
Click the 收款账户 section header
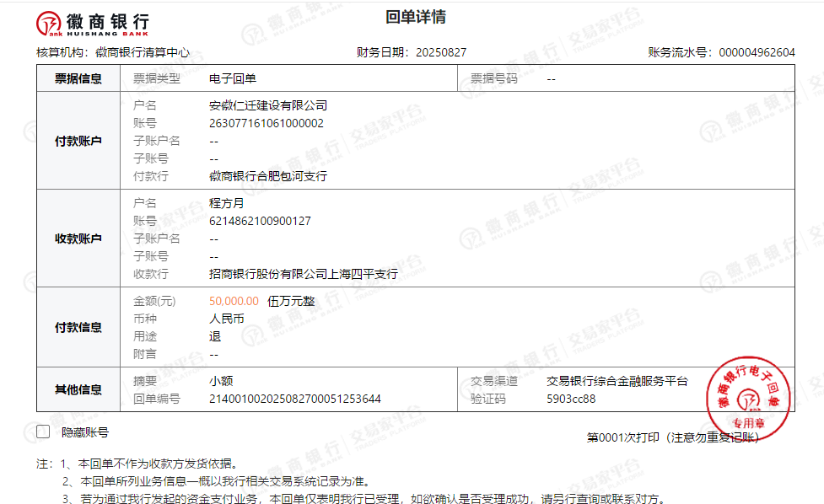pyautogui.click(x=78, y=239)
